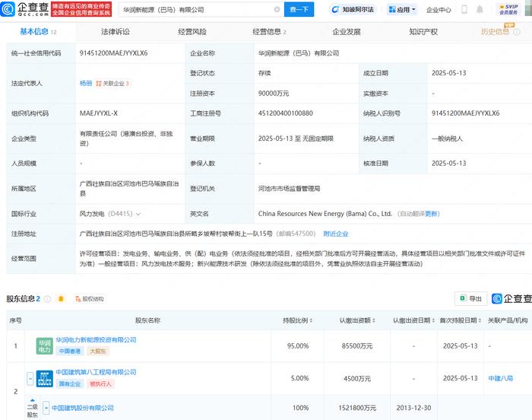Select 河池市市场监督管理局 text
This screenshot has height=420, width=532.
(289, 189)
